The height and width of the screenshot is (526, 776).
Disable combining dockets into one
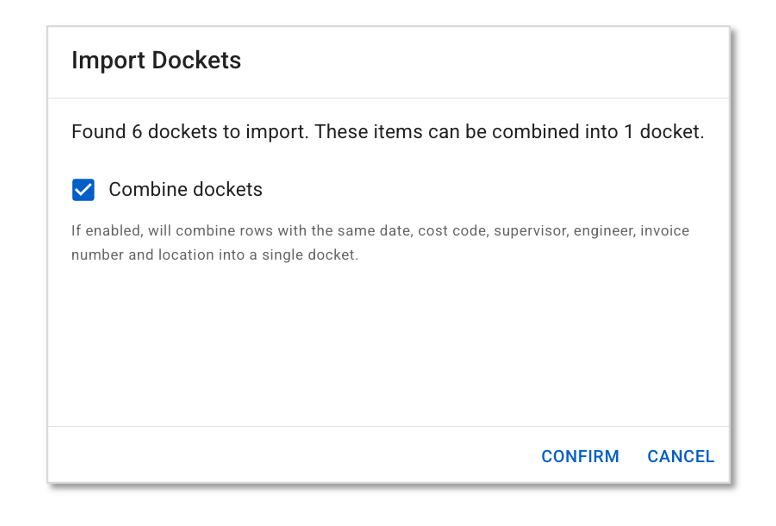pos(84,190)
